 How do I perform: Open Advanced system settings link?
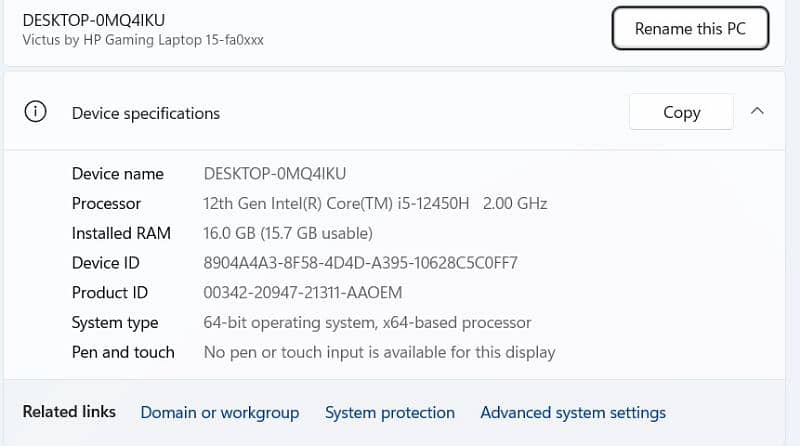tap(572, 412)
